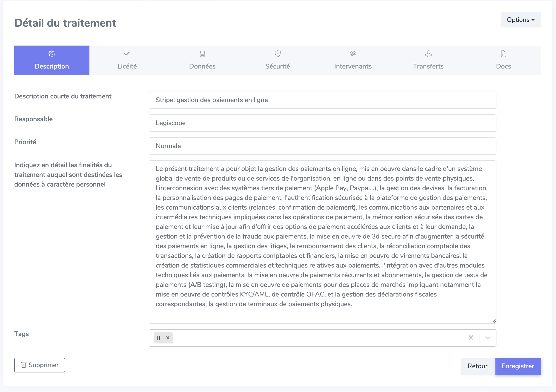Click the Supprimer delete button
Image resolution: width=556 pixels, height=392 pixels.
pos(40,365)
